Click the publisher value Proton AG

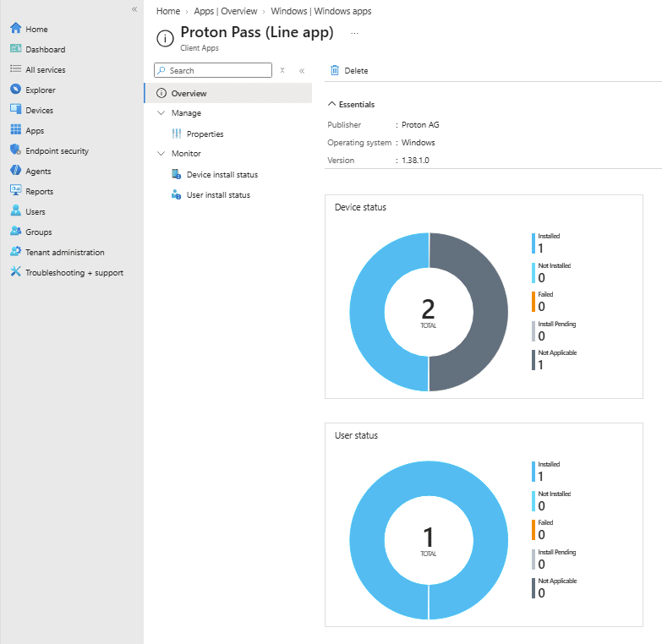(x=420, y=124)
